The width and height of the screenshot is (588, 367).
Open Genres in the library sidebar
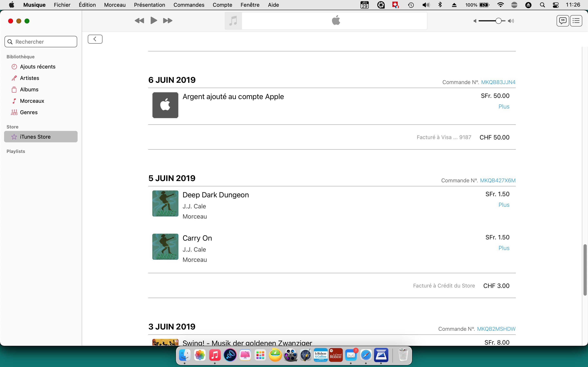tap(29, 112)
